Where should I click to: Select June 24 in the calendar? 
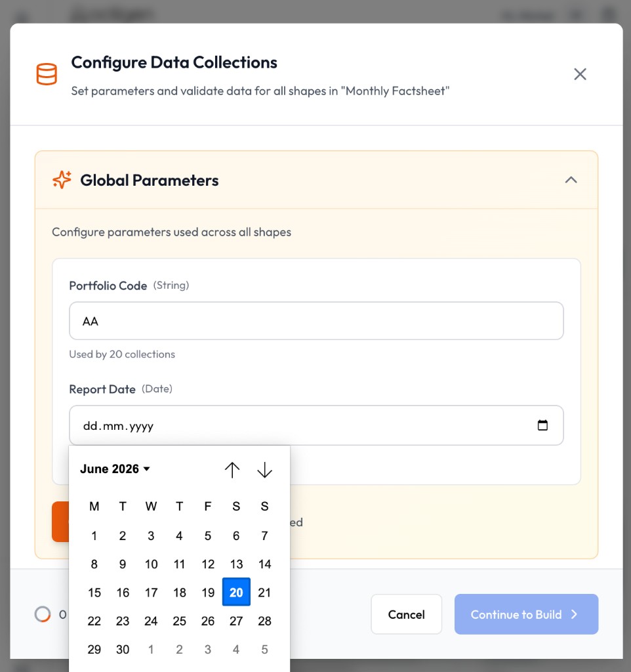tap(151, 621)
